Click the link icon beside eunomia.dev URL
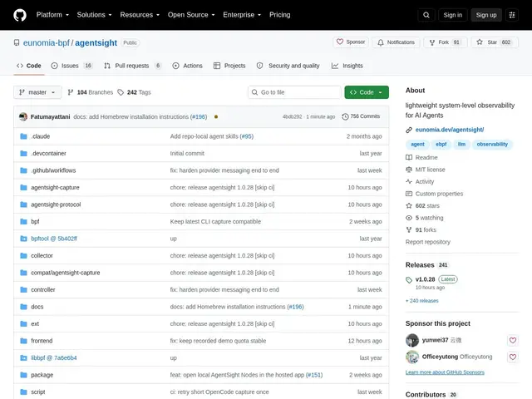532x399 pixels. pos(409,130)
